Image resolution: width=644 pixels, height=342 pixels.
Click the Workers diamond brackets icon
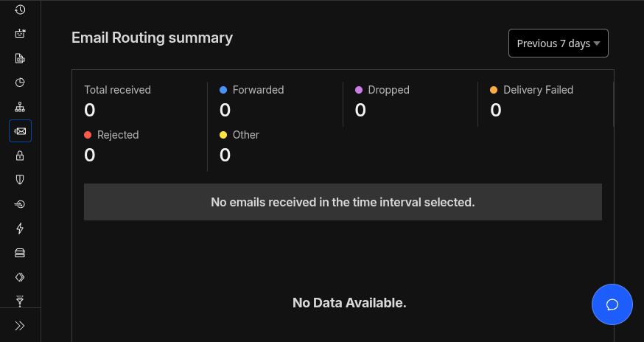(x=20, y=277)
